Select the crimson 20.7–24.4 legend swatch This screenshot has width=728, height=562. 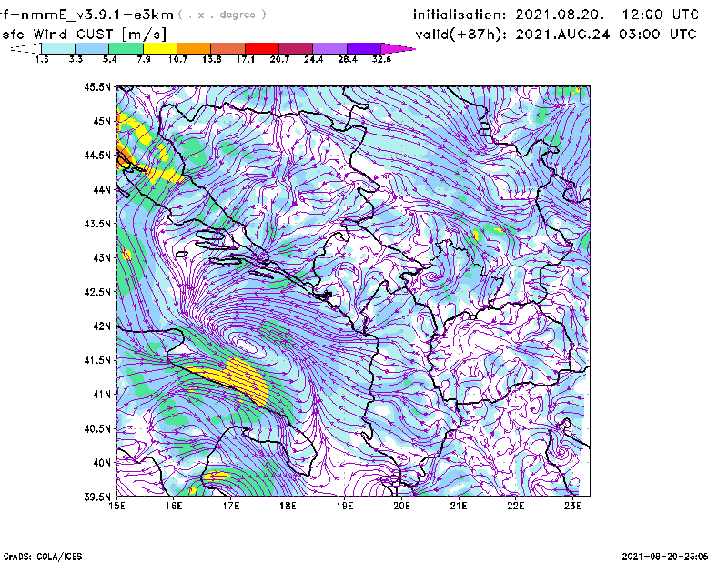tap(296, 48)
